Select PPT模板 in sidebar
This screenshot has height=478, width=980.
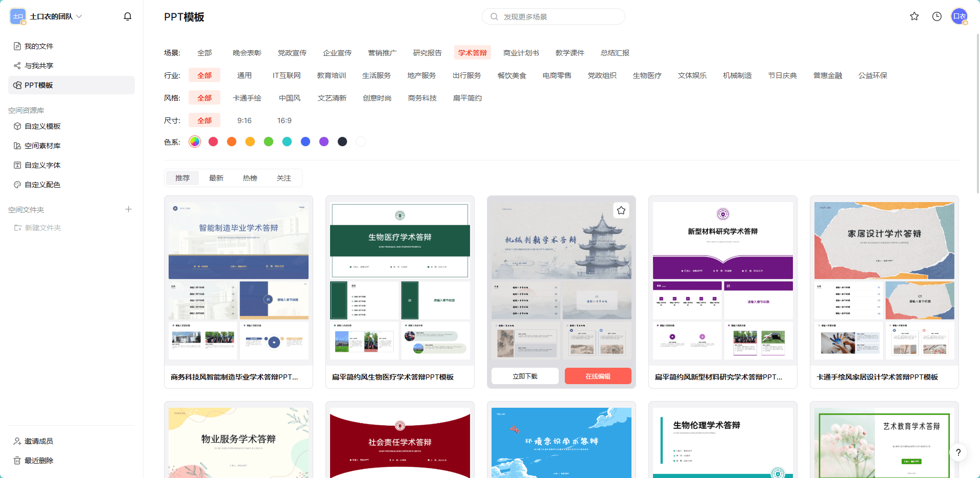pyautogui.click(x=71, y=85)
